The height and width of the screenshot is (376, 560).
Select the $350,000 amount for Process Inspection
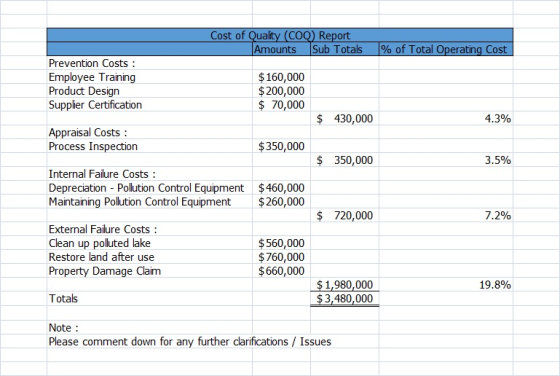(281, 146)
